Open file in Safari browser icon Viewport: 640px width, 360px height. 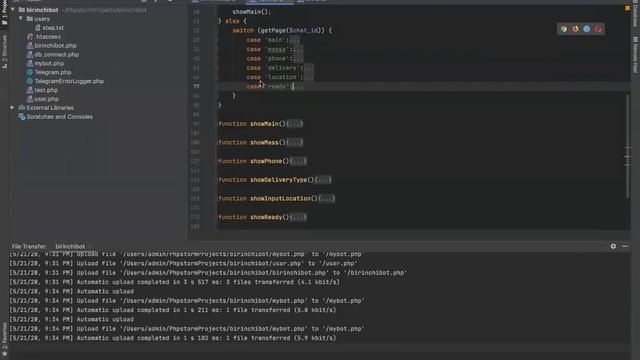pos(587,29)
